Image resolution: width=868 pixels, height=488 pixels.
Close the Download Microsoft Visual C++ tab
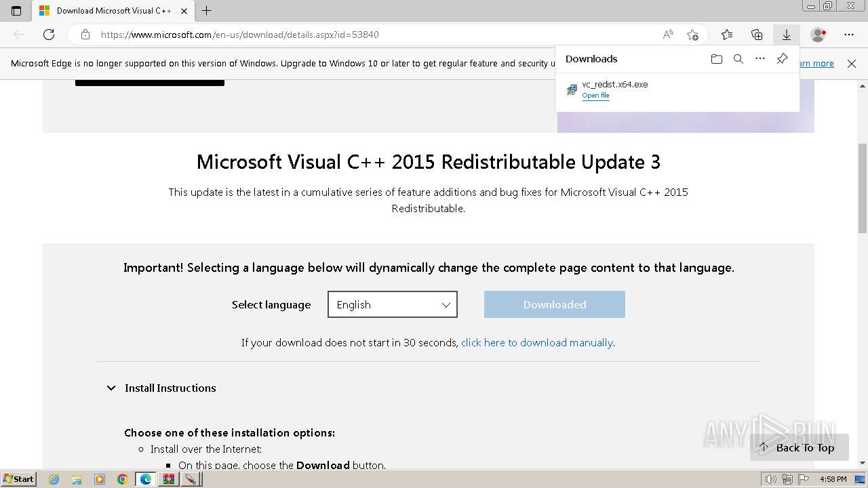point(184,11)
